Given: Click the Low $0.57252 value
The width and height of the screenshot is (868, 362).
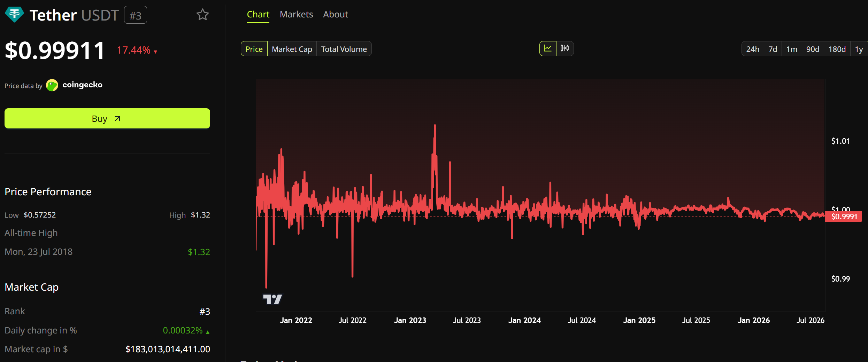Looking at the screenshot, I should 40,215.
